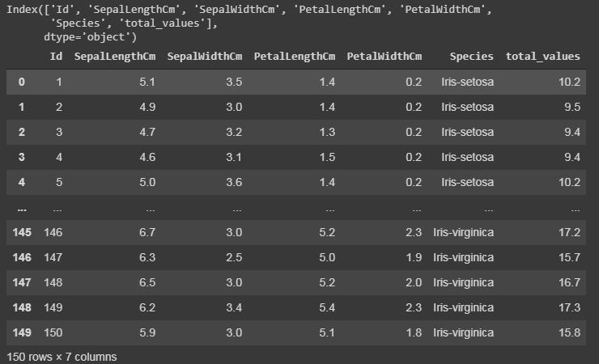Click the Id cell showing 146

pos(53,232)
